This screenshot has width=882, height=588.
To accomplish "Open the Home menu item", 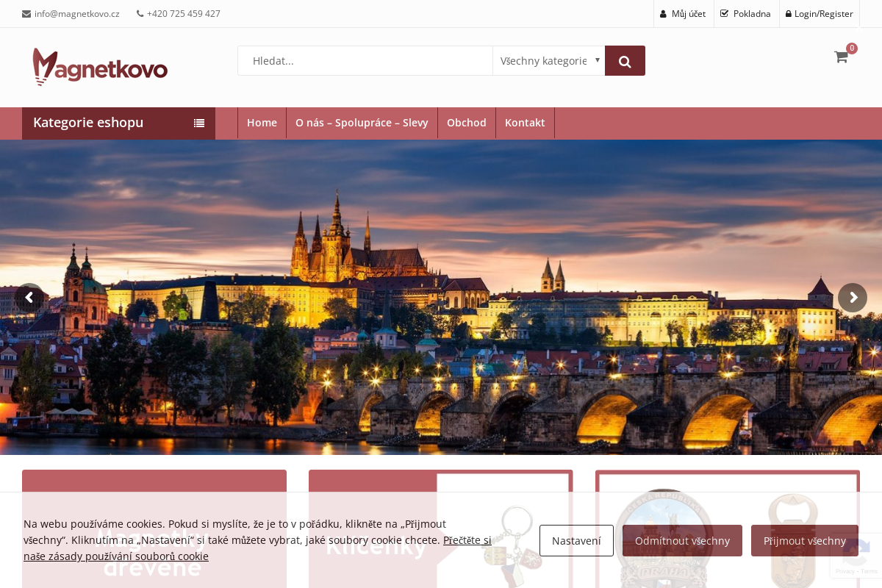I will click(x=262, y=123).
